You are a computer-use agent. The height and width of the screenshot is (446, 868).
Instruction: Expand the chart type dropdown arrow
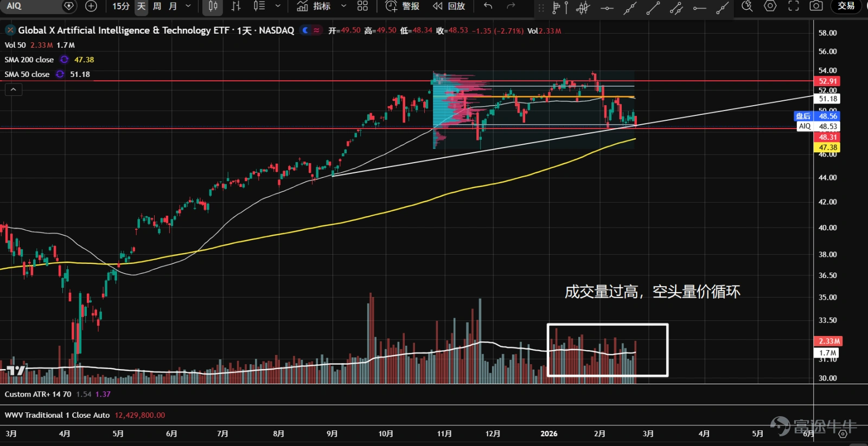(278, 6)
